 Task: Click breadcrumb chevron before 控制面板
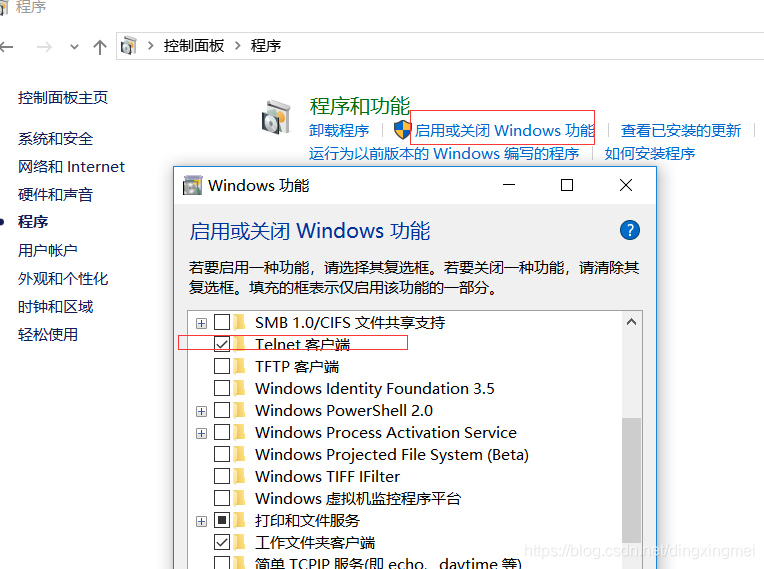(151, 46)
